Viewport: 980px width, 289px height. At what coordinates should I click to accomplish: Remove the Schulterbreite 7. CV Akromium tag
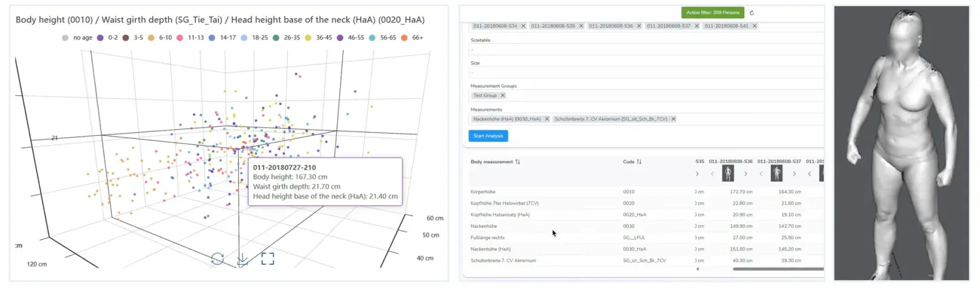(673, 119)
